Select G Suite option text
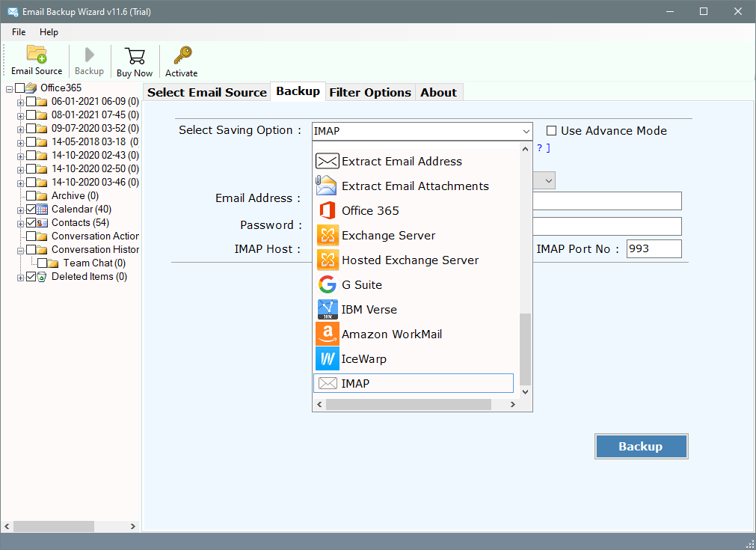Viewport: 756px width, 550px height. coord(362,284)
